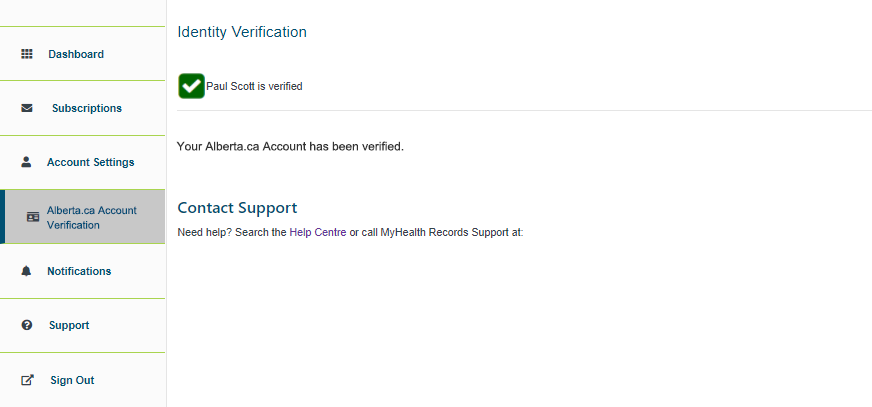Click the "Paul Scott is verified" text
Viewport: 872px width, 407px height.
click(254, 86)
